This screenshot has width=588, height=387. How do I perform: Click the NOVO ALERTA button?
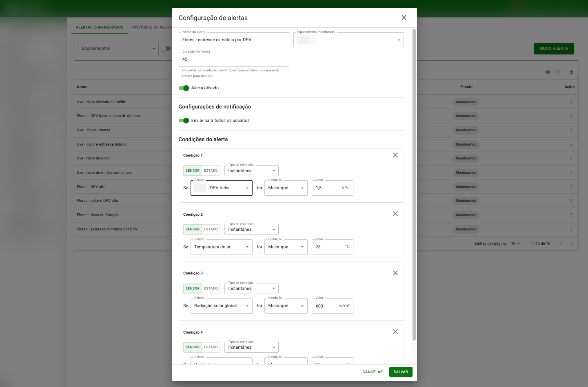(x=554, y=49)
